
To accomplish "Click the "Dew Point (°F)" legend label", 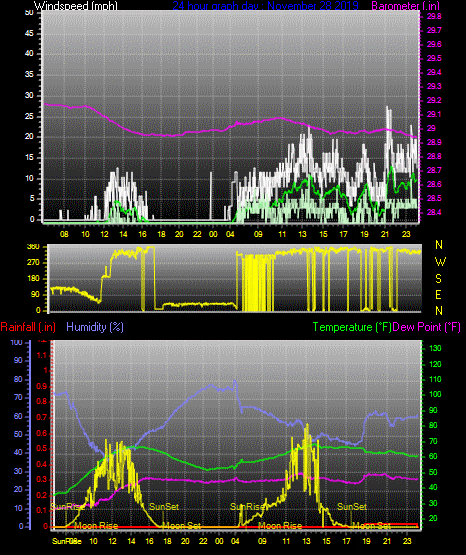I will click(427, 327).
